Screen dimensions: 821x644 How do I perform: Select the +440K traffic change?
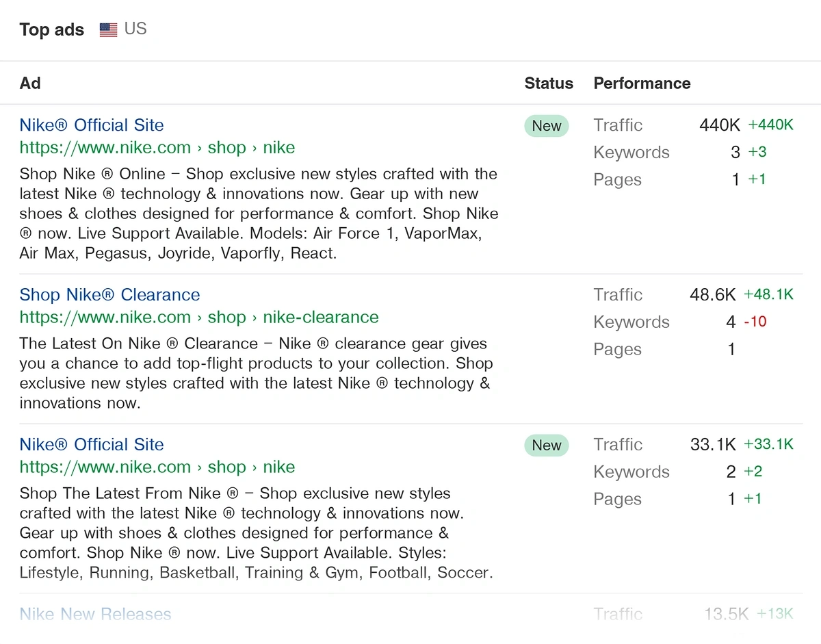pos(770,125)
